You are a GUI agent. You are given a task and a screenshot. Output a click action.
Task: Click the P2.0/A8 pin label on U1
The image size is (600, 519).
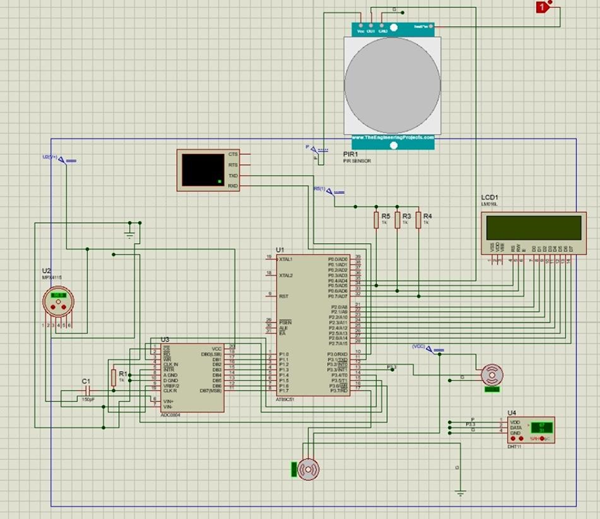(339, 307)
